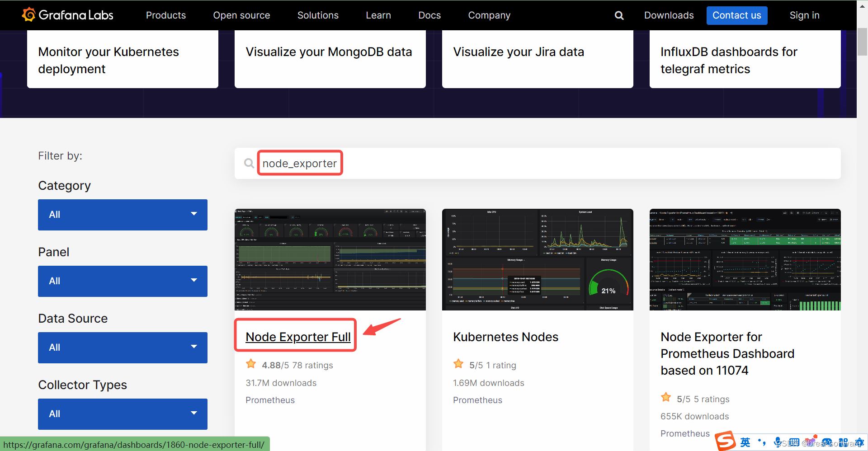
Task: Click Prometheus under Kubernetes Nodes
Action: click(x=477, y=400)
